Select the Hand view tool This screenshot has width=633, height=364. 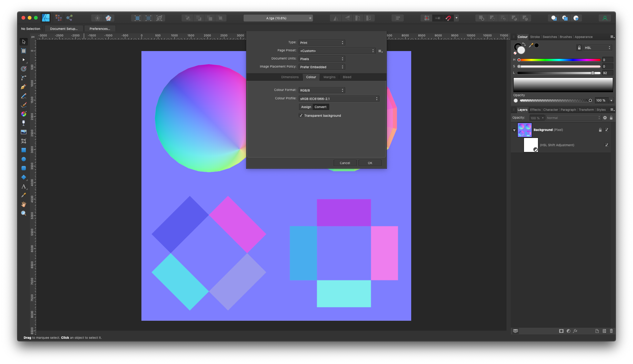click(24, 204)
